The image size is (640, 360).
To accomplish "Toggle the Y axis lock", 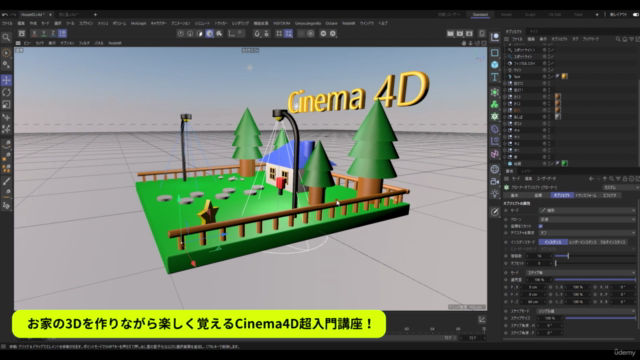I will click(44, 33).
